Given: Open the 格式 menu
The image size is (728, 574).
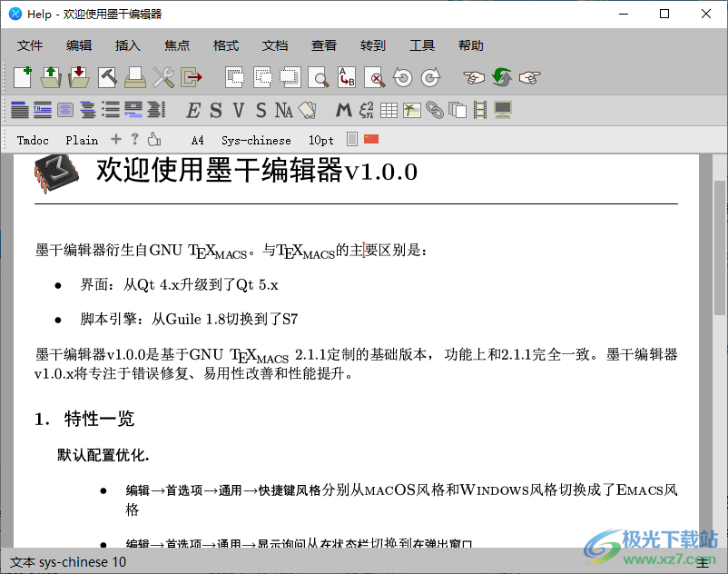Looking at the screenshot, I should [x=226, y=45].
